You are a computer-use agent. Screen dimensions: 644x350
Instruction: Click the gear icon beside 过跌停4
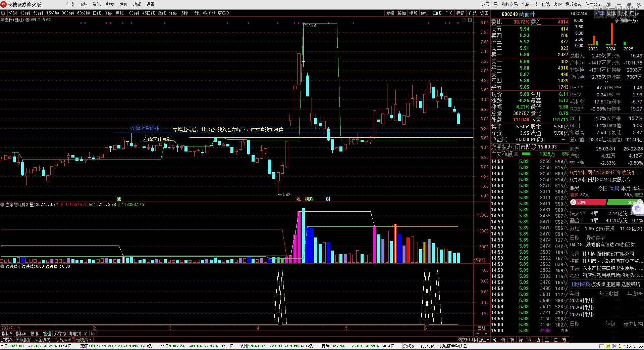click(x=2, y=266)
